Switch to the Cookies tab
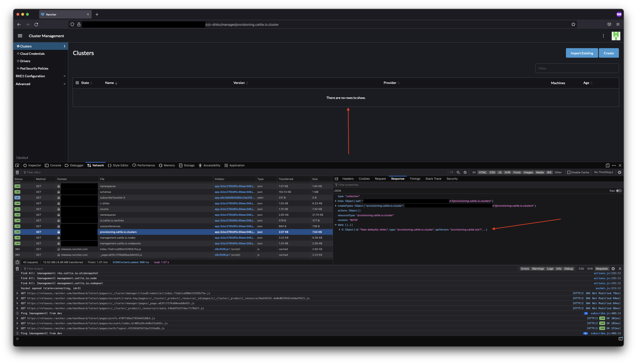Image resolution: width=637 pixels, height=364 pixels. (x=364, y=179)
